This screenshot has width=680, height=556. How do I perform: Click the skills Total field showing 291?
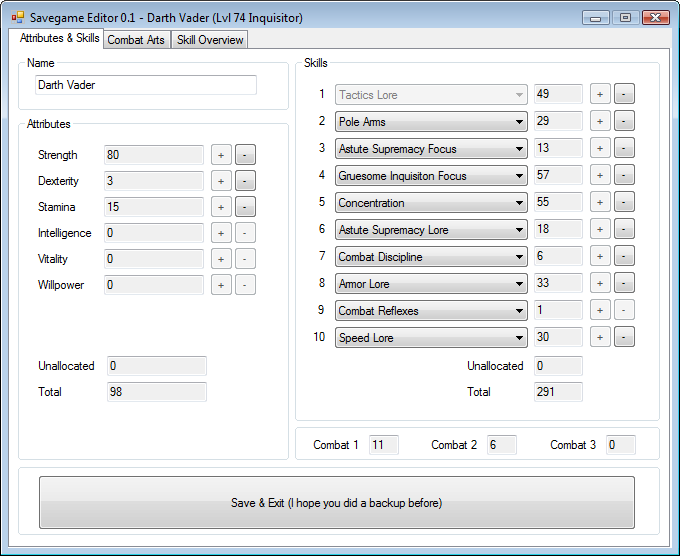558,392
